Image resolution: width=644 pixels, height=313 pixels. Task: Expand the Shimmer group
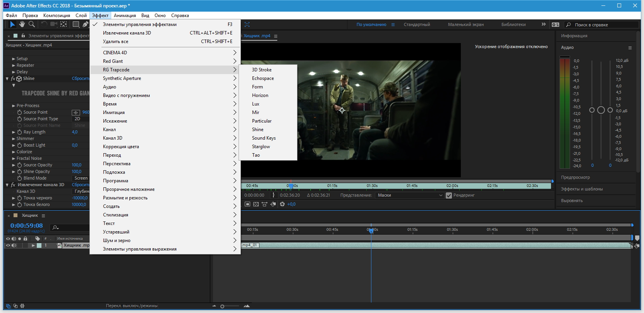click(14, 139)
